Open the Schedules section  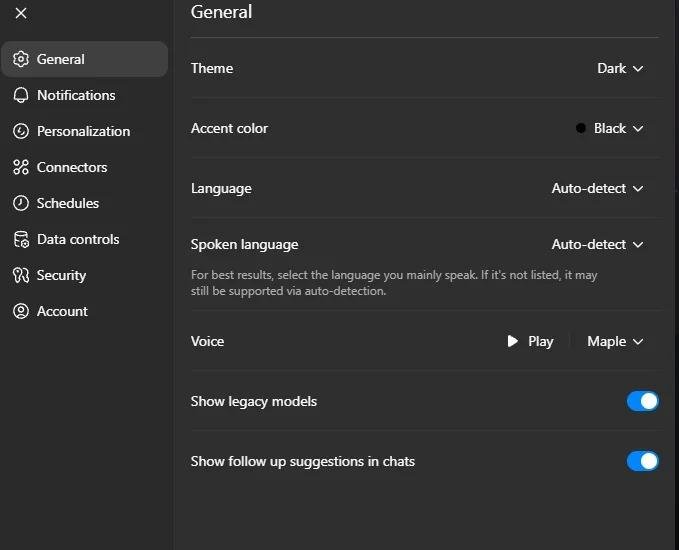[84, 203]
